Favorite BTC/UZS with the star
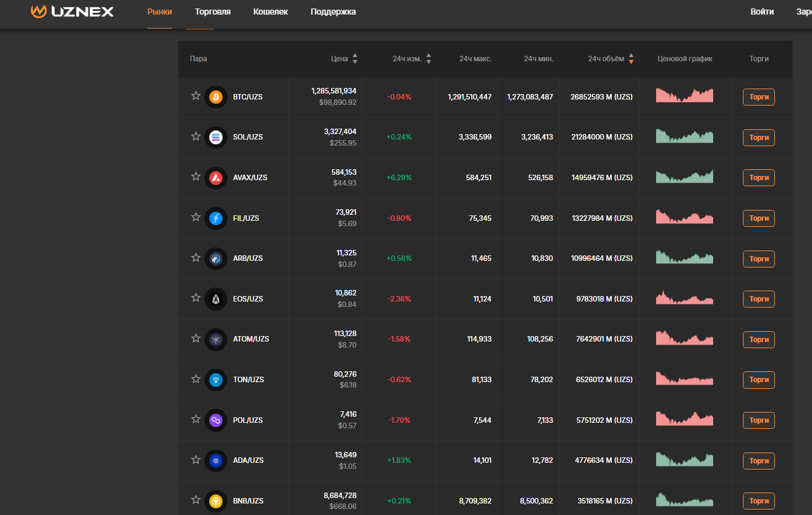 (x=196, y=96)
